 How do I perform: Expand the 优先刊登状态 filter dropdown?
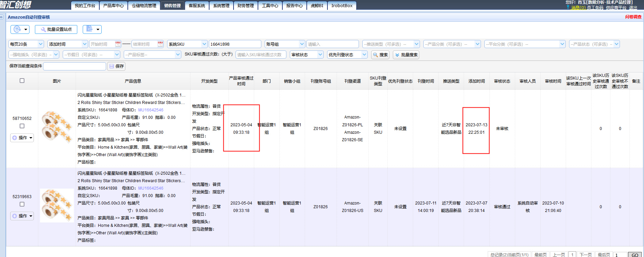347,55
